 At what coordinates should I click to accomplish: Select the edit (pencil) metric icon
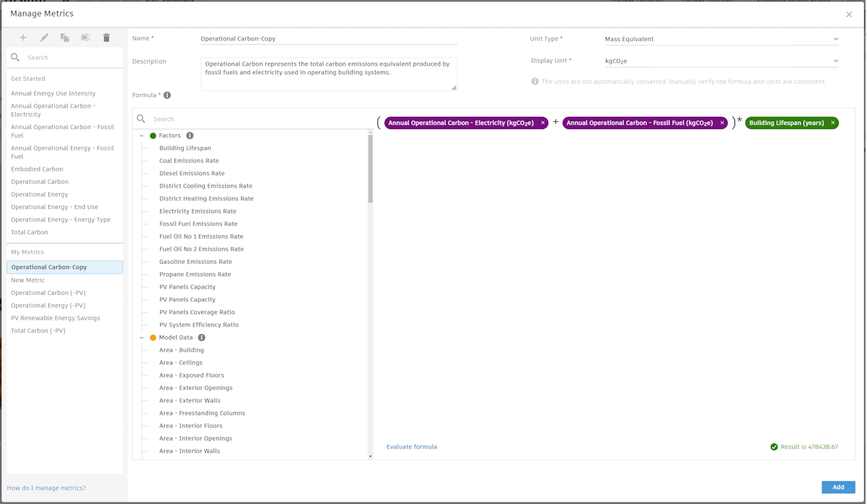coord(43,37)
